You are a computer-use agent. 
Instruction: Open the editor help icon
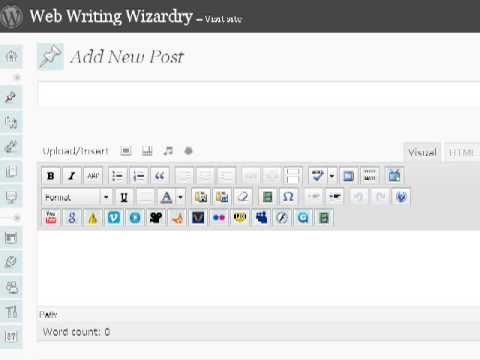[x=401, y=197]
